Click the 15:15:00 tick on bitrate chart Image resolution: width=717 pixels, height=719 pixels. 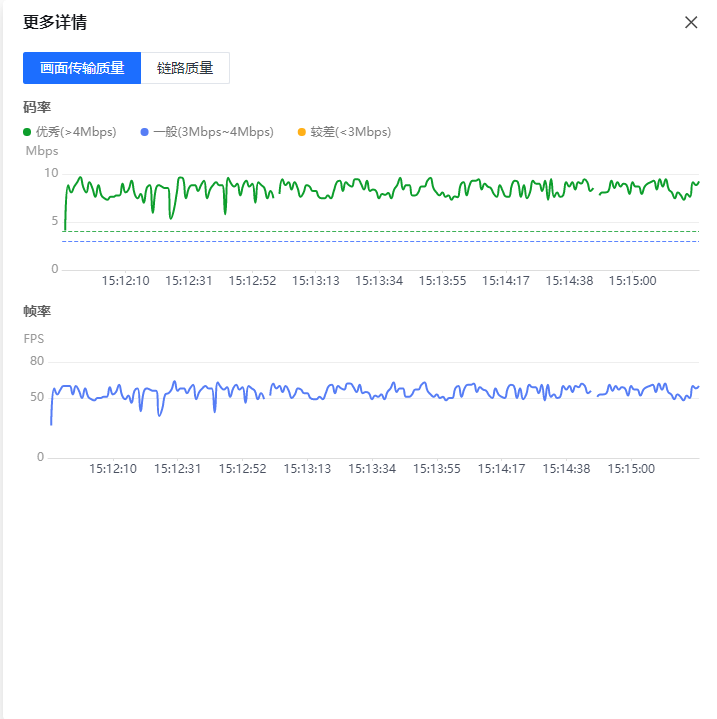point(632,281)
